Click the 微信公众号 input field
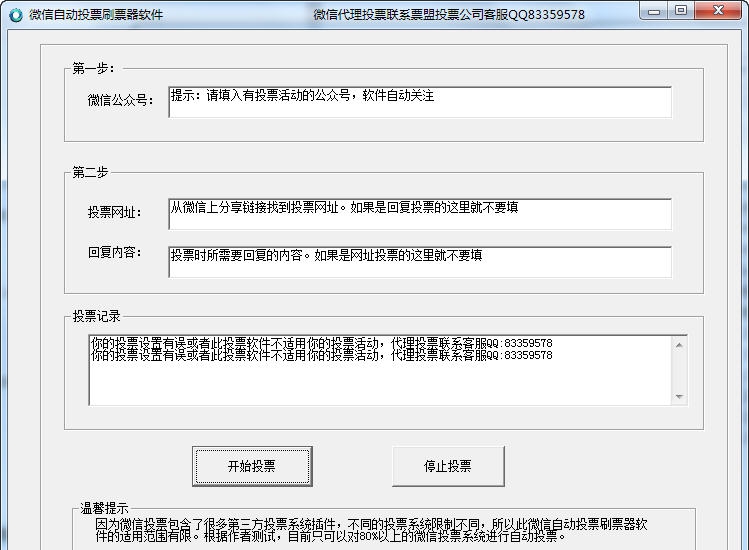Image resolution: width=749 pixels, height=550 pixels. tap(420, 102)
